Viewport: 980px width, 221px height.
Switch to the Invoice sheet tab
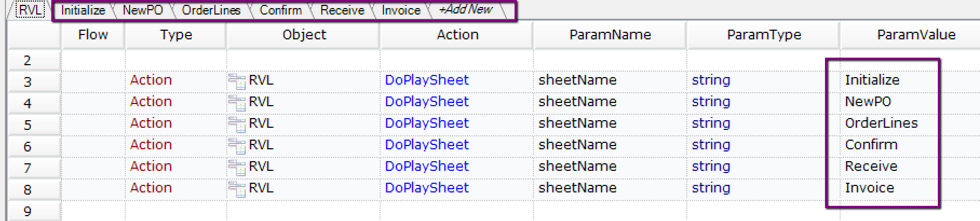coord(401,10)
